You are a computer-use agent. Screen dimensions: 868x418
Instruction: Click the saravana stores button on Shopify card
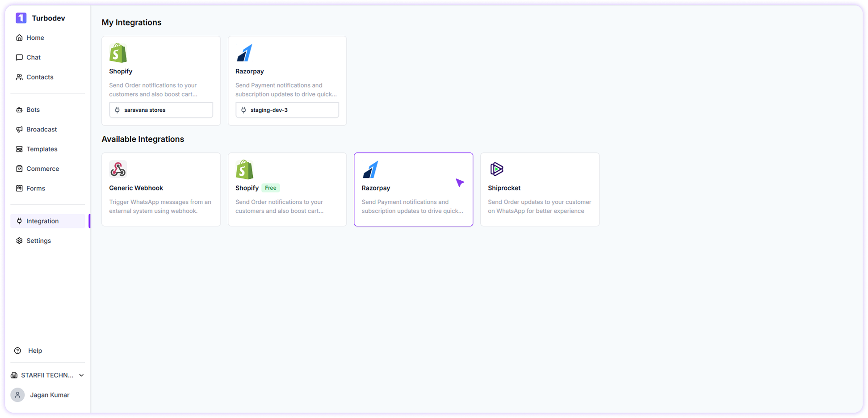tap(161, 110)
